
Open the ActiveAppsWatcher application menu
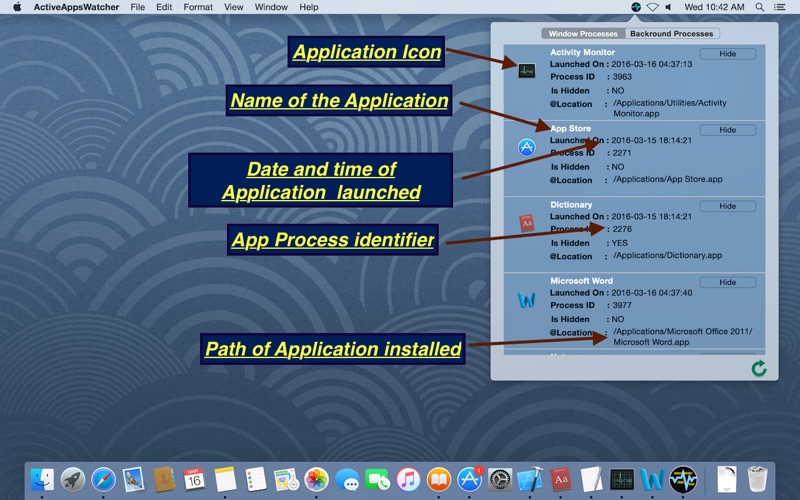[77, 7]
